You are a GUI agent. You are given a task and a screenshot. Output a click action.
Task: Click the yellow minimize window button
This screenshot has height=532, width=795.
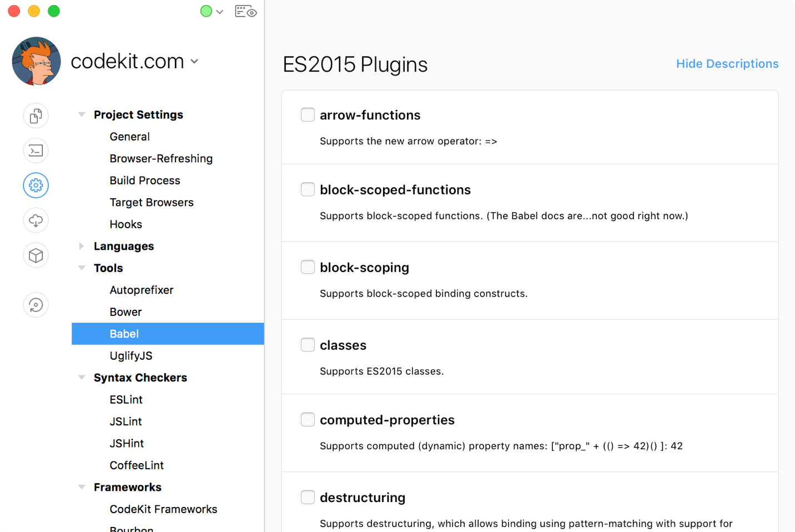pyautogui.click(x=34, y=11)
